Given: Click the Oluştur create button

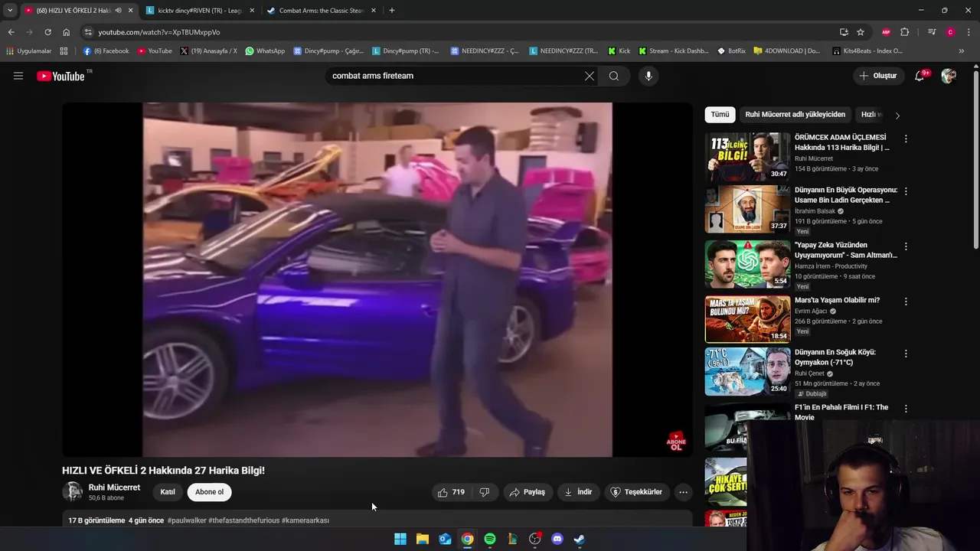Looking at the screenshot, I should tap(878, 76).
